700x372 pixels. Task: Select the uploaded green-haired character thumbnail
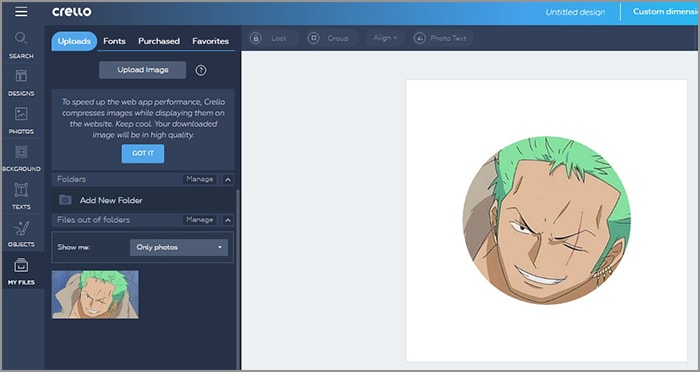95,294
